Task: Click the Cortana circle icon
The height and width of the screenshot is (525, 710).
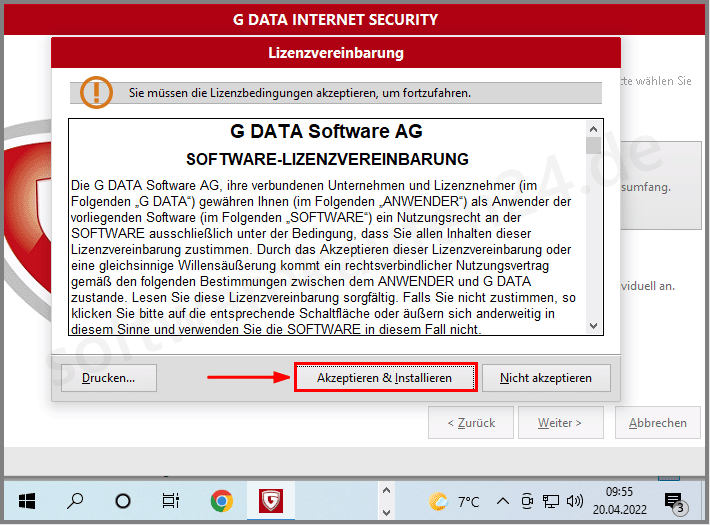Action: pos(123,500)
